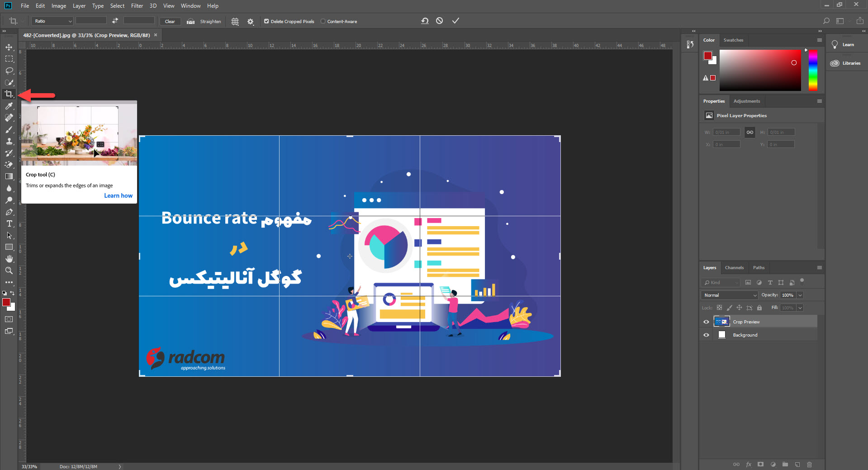This screenshot has width=868, height=470.
Task: Commit the crop with the checkmark button
Action: point(455,20)
